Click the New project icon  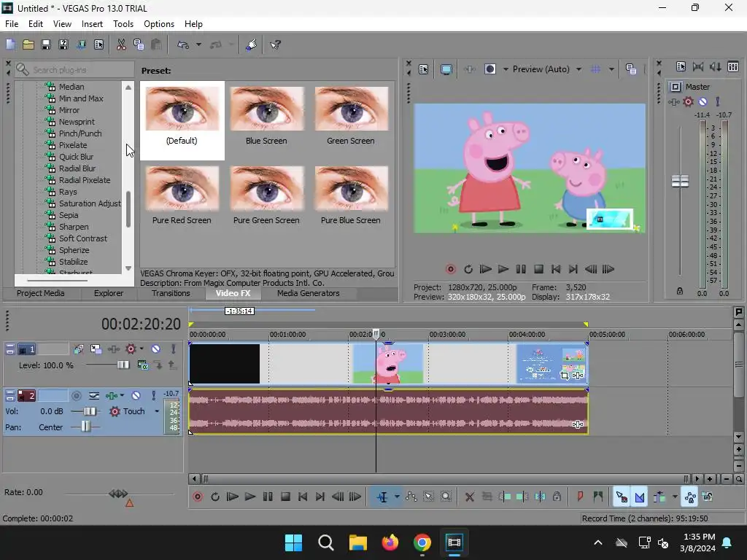[x=10, y=44]
